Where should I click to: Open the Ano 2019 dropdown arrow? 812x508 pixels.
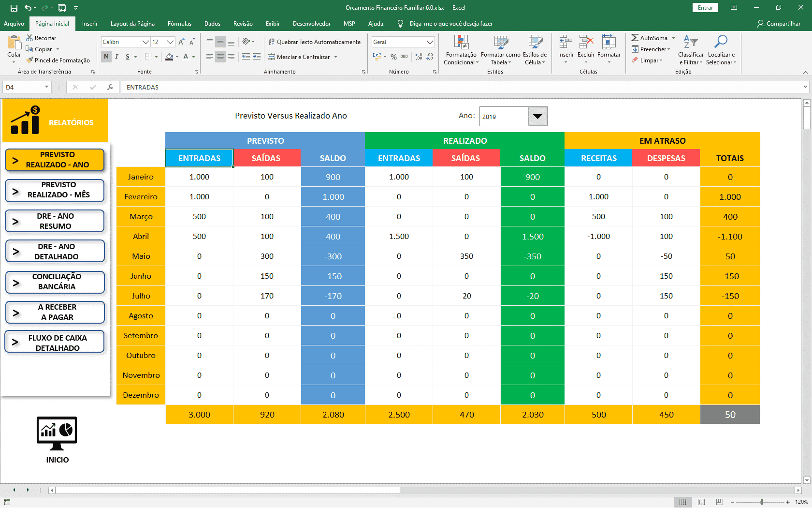pyautogui.click(x=537, y=116)
